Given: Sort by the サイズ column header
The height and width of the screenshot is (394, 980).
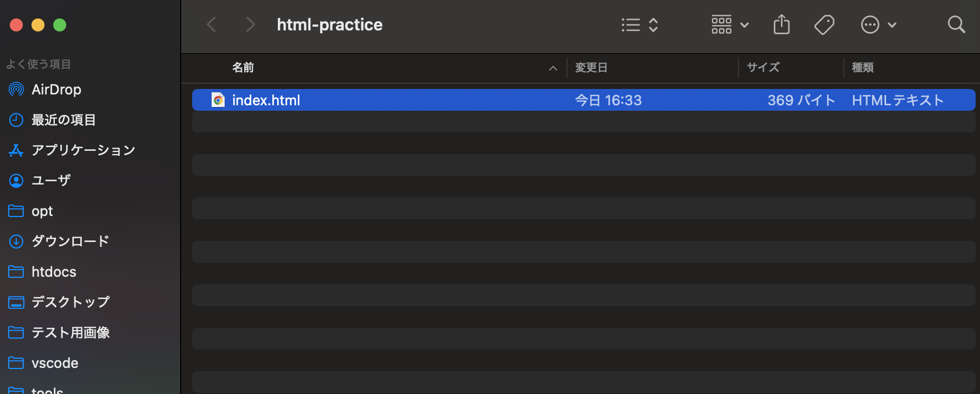Looking at the screenshot, I should coord(762,68).
